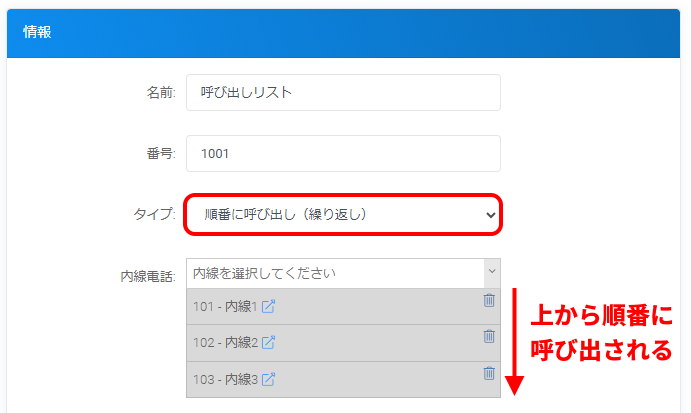Screen dimensions: 691x413
Task: Click the 番号 field containing 1001
Action: (343, 154)
